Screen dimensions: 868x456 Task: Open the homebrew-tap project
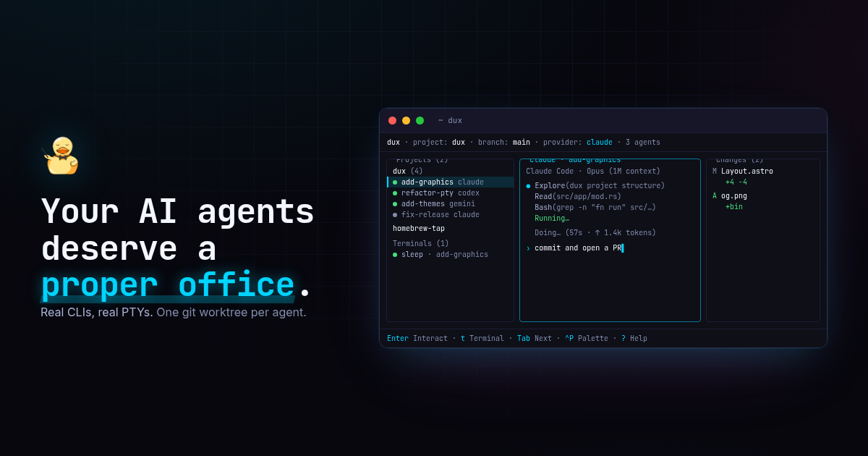tap(419, 229)
